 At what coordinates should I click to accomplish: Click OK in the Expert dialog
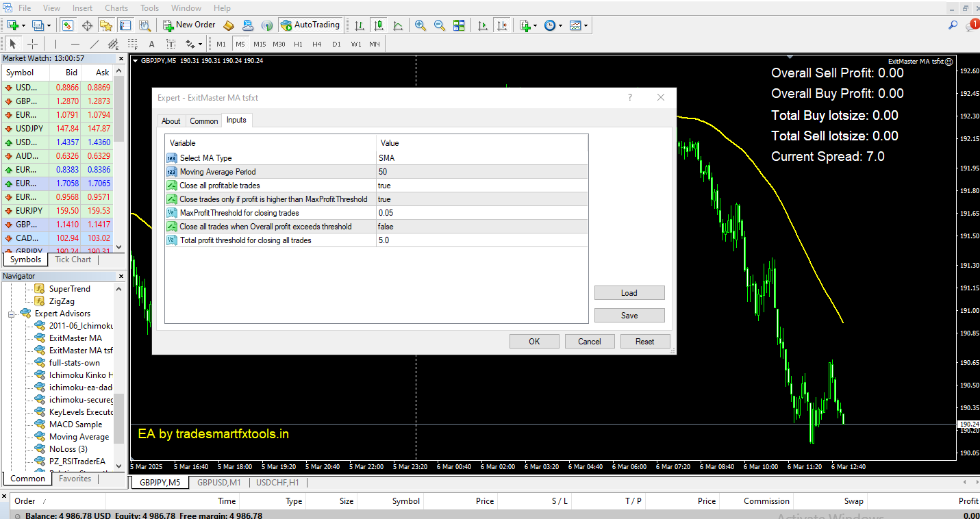(534, 342)
